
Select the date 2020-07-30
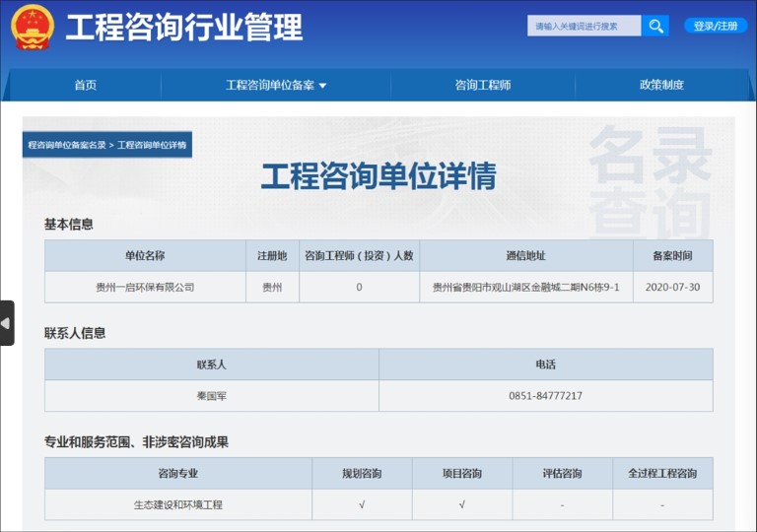(x=672, y=288)
